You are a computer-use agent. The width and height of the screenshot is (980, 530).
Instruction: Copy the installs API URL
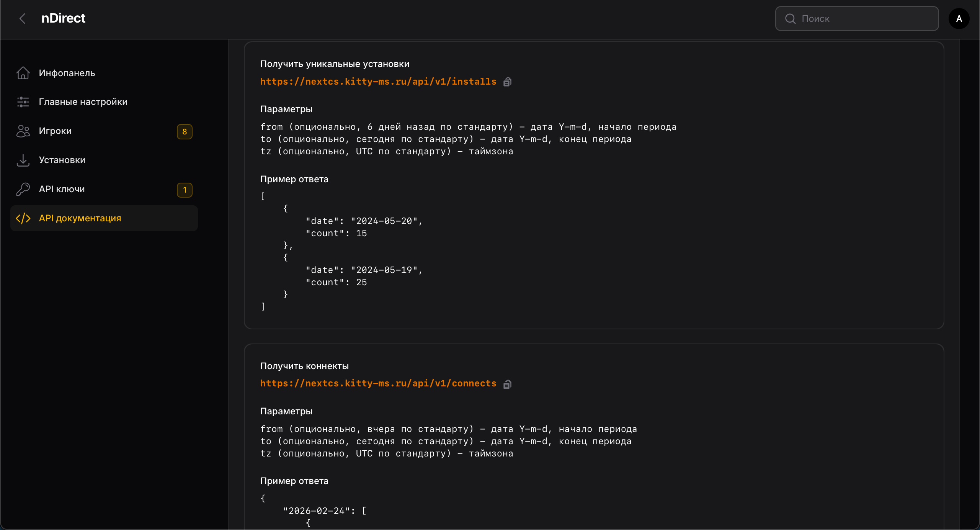[507, 82]
